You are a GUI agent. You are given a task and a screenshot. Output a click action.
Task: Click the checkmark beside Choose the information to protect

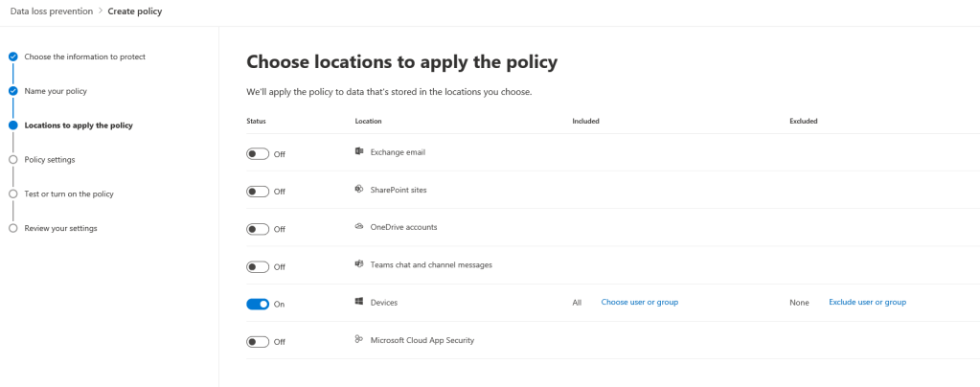[x=12, y=57]
